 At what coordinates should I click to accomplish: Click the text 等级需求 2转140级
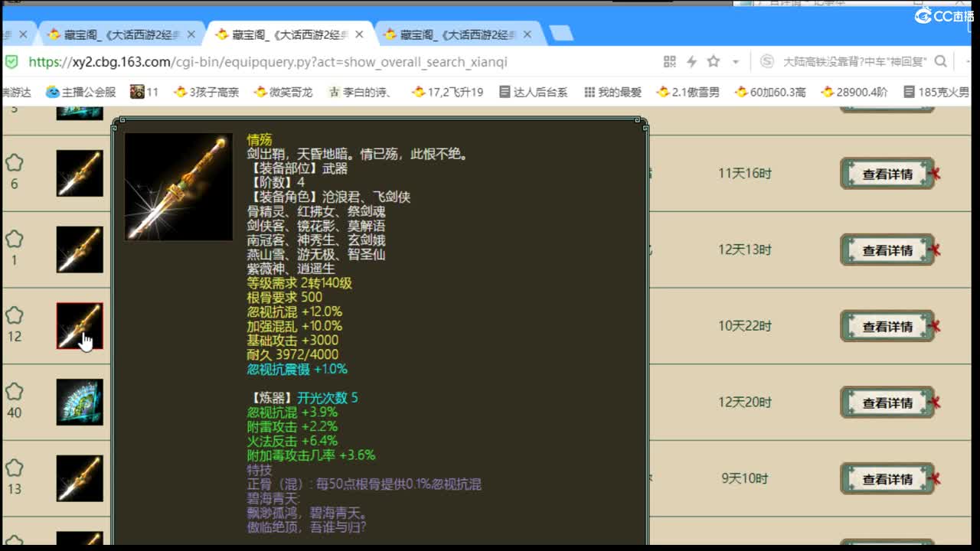pyautogui.click(x=299, y=283)
